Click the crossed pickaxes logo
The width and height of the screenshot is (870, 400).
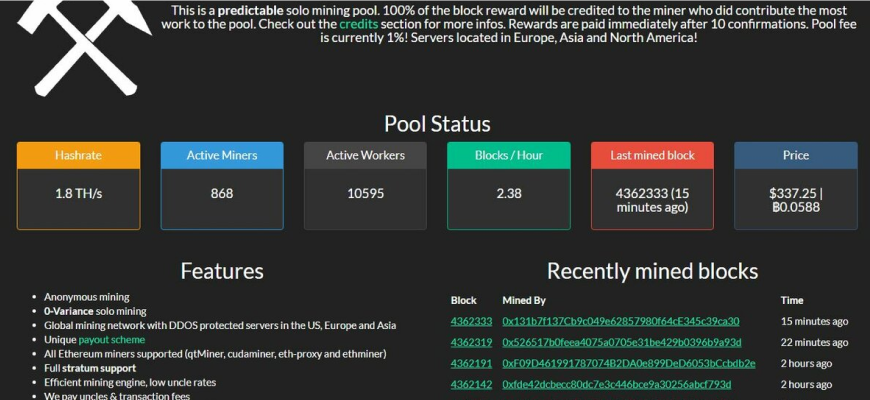(x=84, y=47)
